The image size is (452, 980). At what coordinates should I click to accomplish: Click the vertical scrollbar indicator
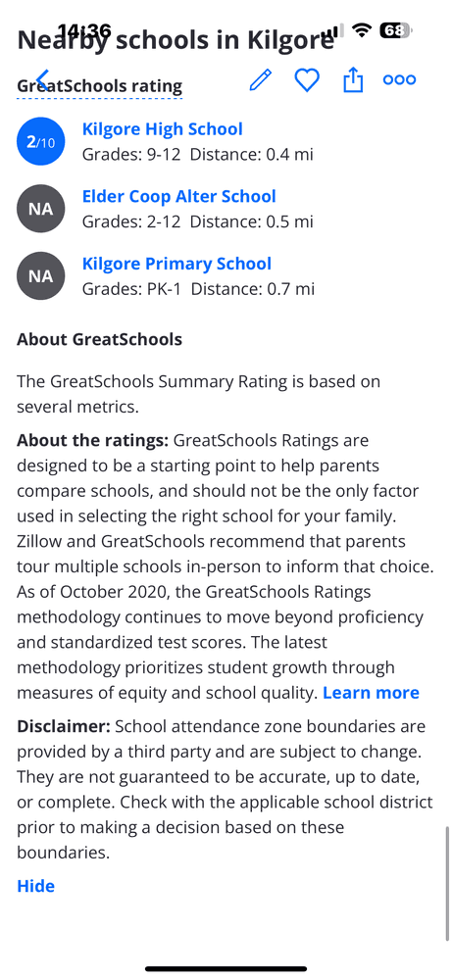coord(447,883)
